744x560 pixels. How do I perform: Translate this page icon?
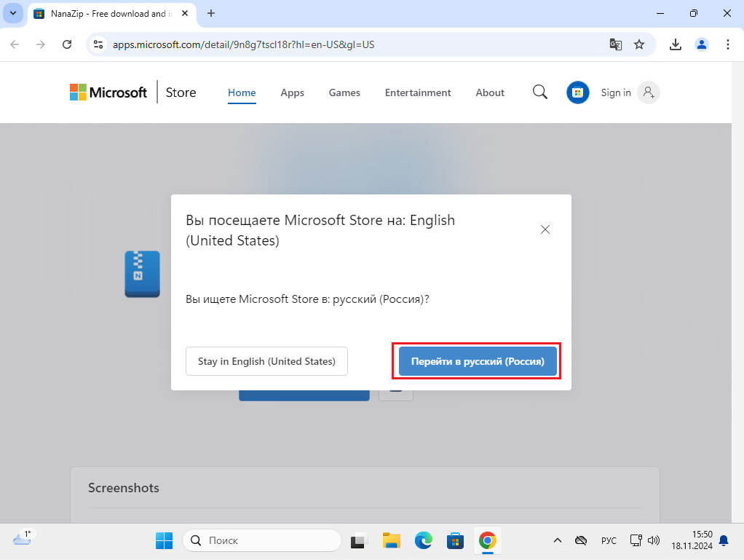616,44
